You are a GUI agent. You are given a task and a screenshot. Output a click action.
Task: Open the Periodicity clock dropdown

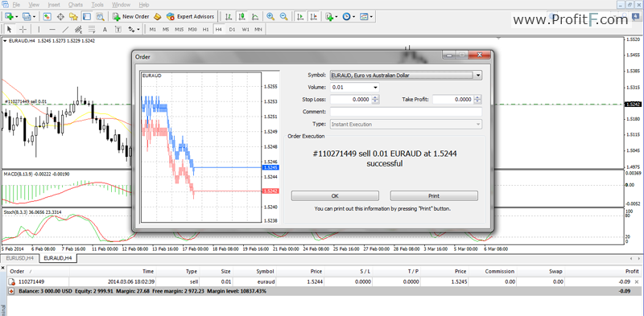pos(349,17)
